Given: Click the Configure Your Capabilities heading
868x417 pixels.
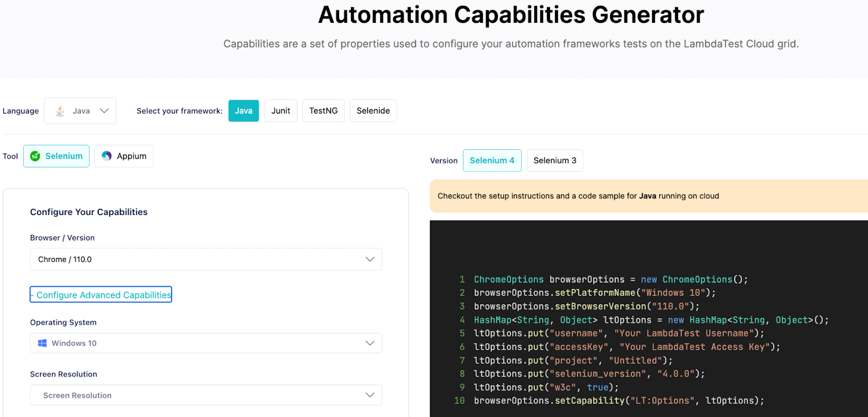Looking at the screenshot, I should (x=89, y=212).
